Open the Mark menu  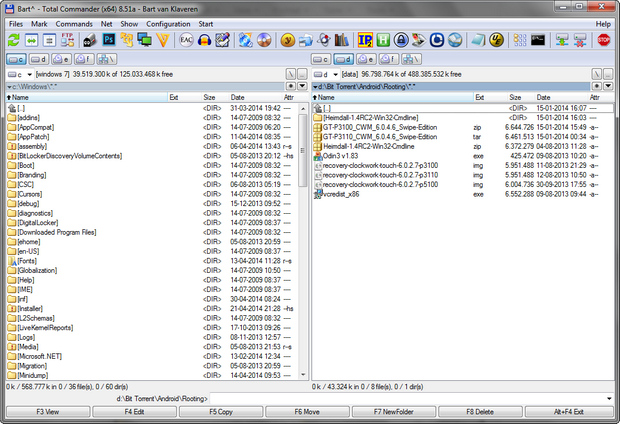click(x=39, y=24)
